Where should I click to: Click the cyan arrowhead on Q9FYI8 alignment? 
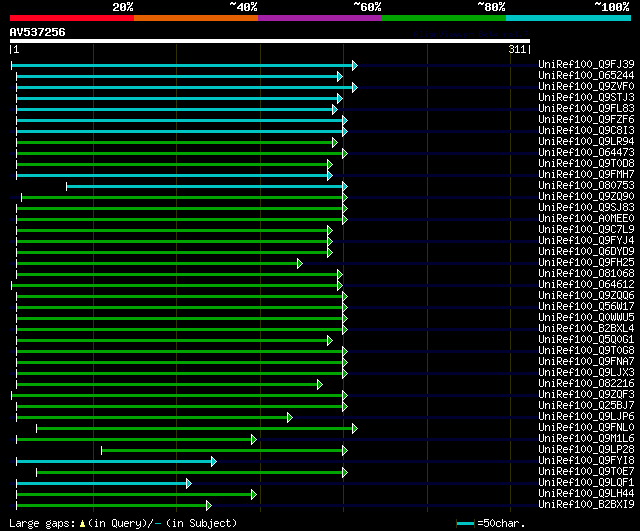pos(213,462)
